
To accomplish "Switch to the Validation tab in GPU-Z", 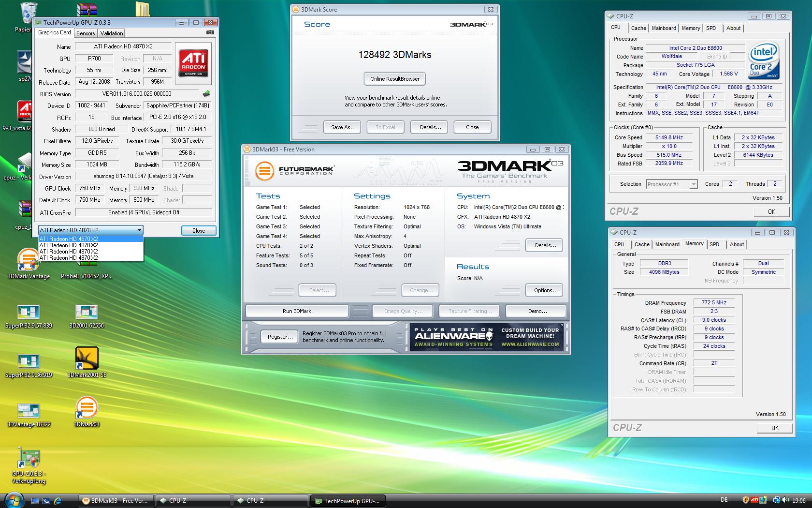I will tap(112, 33).
